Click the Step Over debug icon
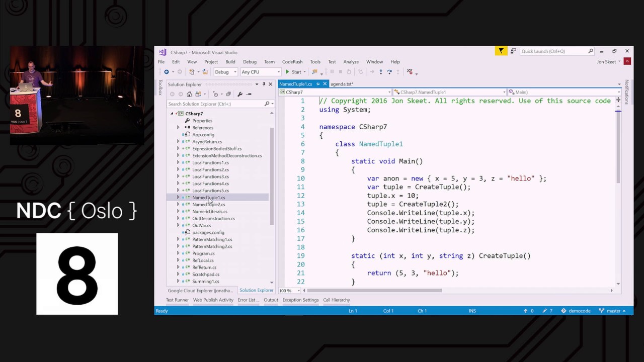The image size is (644, 362). [x=389, y=72]
